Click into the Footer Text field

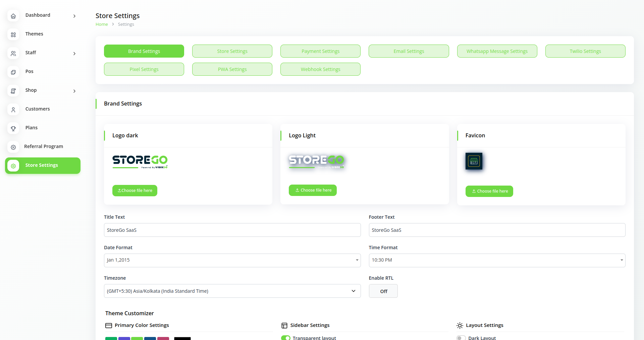497,230
